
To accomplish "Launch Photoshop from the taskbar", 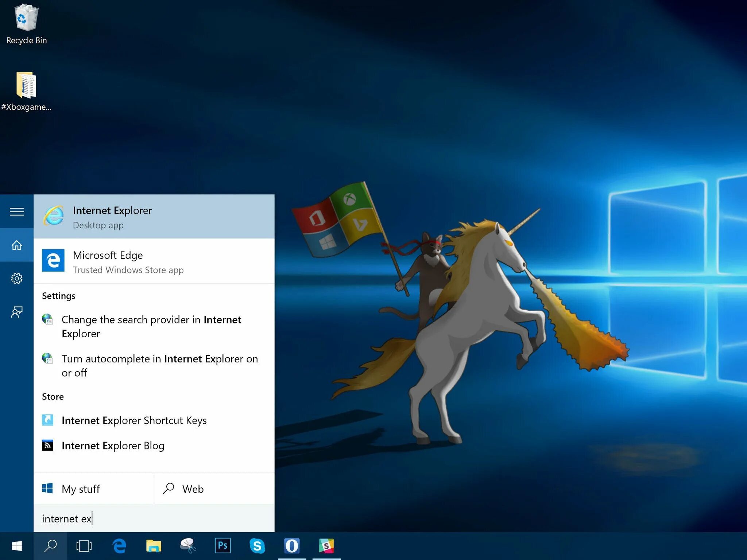I will click(x=222, y=546).
